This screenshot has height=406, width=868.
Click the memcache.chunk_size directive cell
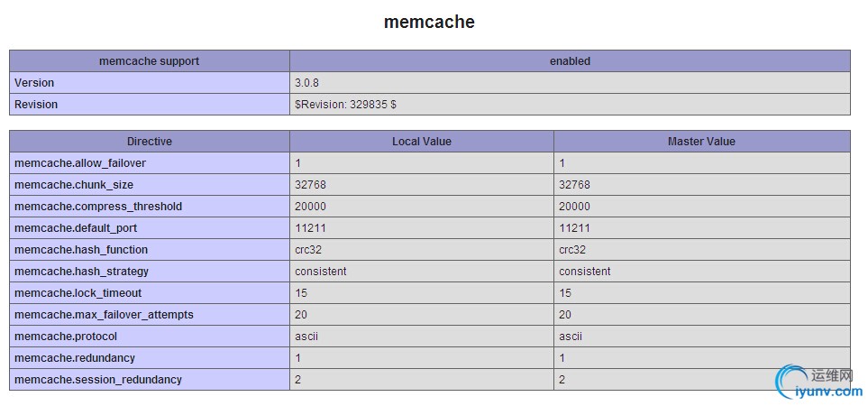tap(74, 185)
